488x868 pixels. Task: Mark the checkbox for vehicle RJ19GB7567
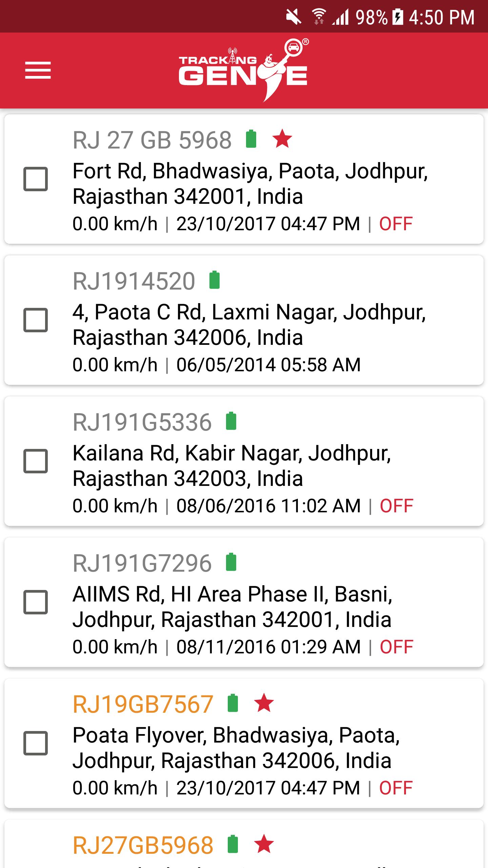pyautogui.click(x=36, y=743)
